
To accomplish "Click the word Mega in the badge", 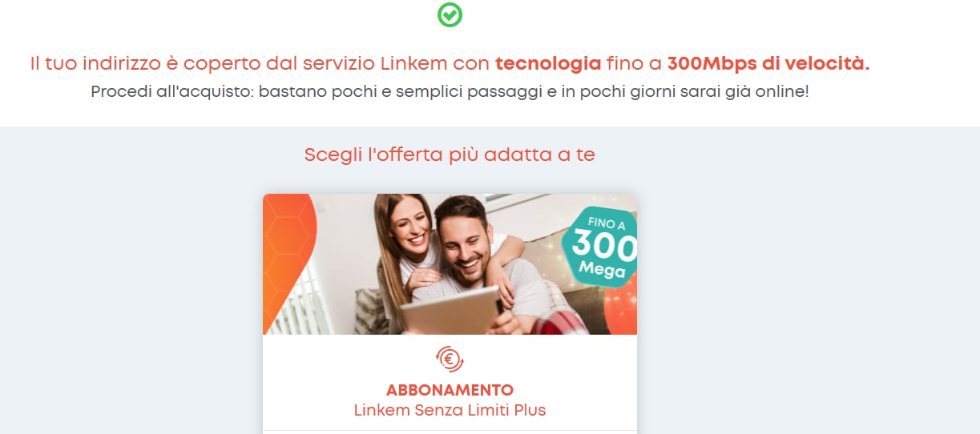I will (603, 271).
